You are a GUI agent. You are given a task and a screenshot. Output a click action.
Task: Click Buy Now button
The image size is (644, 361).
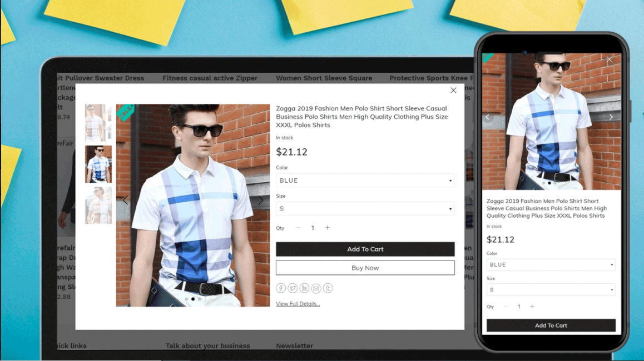pyautogui.click(x=365, y=268)
